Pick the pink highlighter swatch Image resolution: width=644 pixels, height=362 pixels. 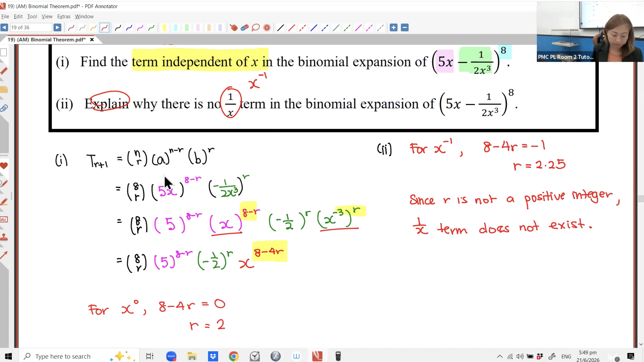(198, 27)
